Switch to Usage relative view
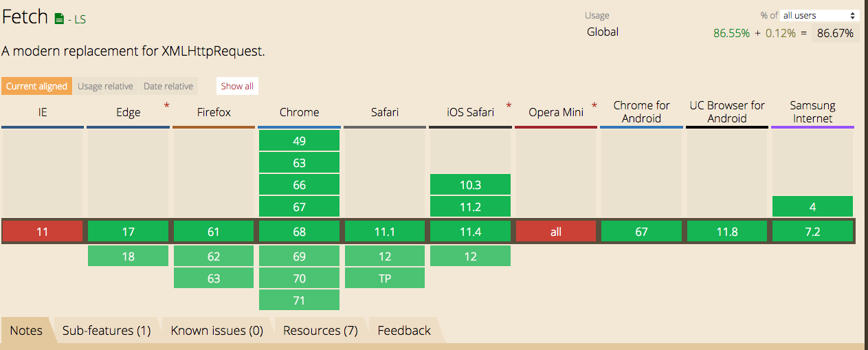The image size is (868, 350). (105, 86)
